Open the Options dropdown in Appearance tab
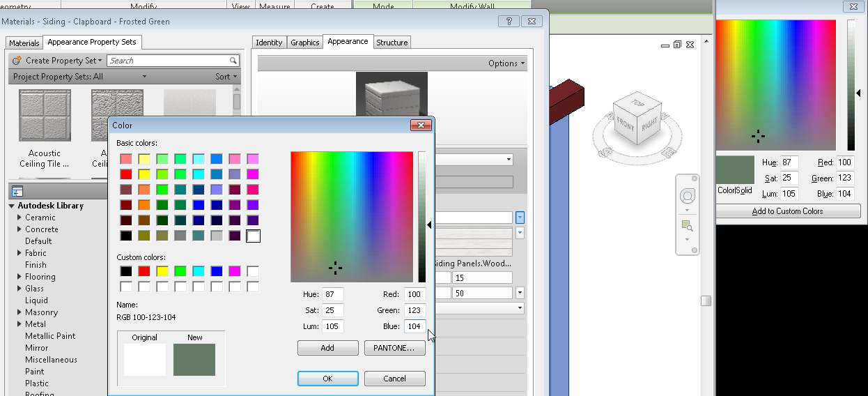 point(522,63)
